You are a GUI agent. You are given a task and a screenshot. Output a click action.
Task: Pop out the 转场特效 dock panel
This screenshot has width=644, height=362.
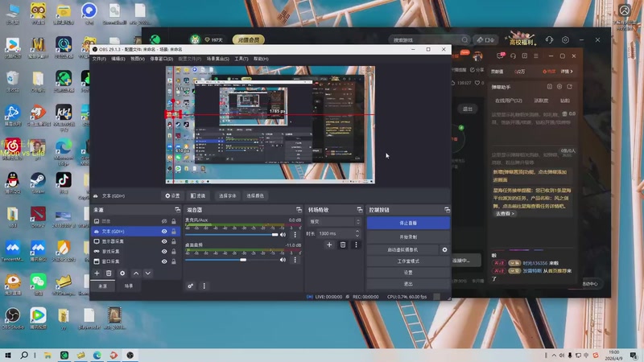[x=360, y=210]
